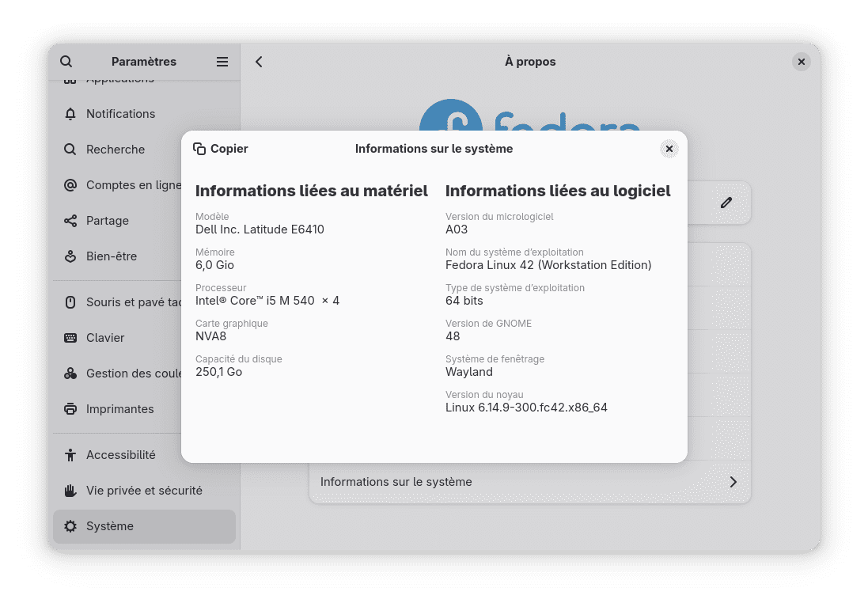
Task: Click the magnifier icon beside Recherche
Action: [70, 149]
